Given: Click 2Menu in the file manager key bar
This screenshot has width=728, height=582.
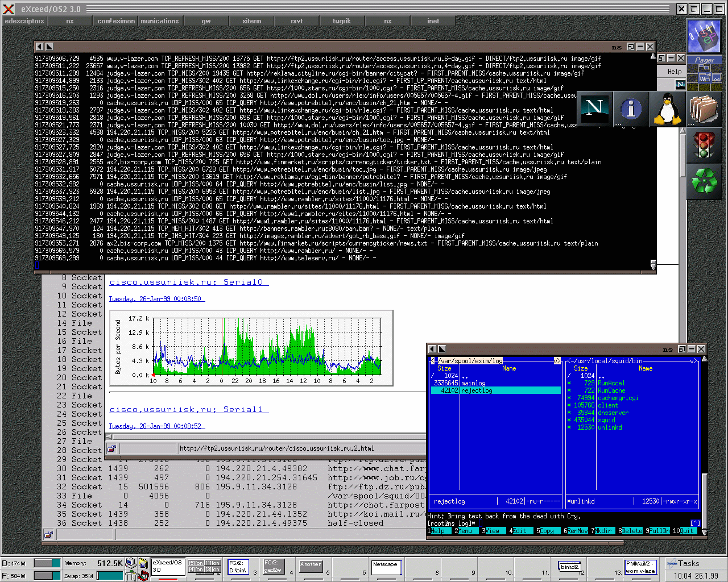Looking at the screenshot, I should pos(465,531).
